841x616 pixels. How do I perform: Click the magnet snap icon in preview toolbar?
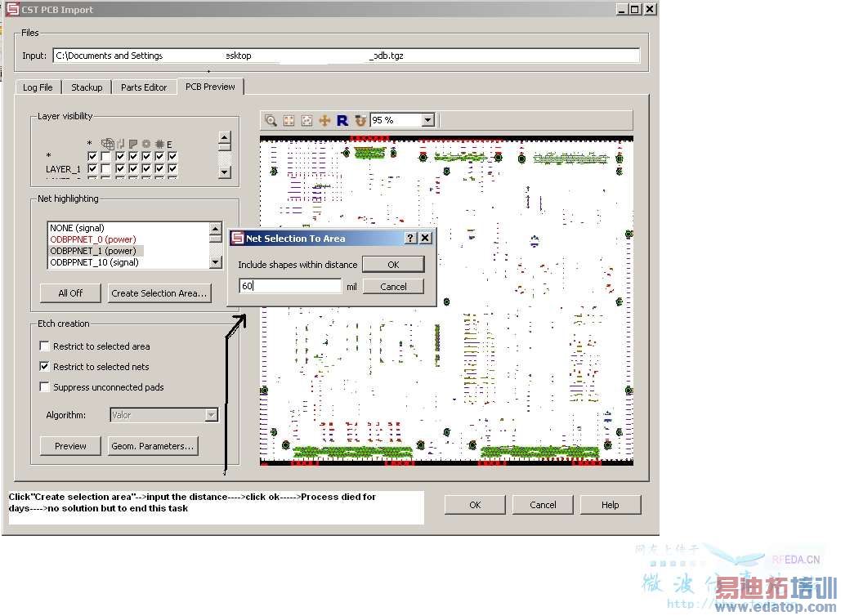pos(360,121)
